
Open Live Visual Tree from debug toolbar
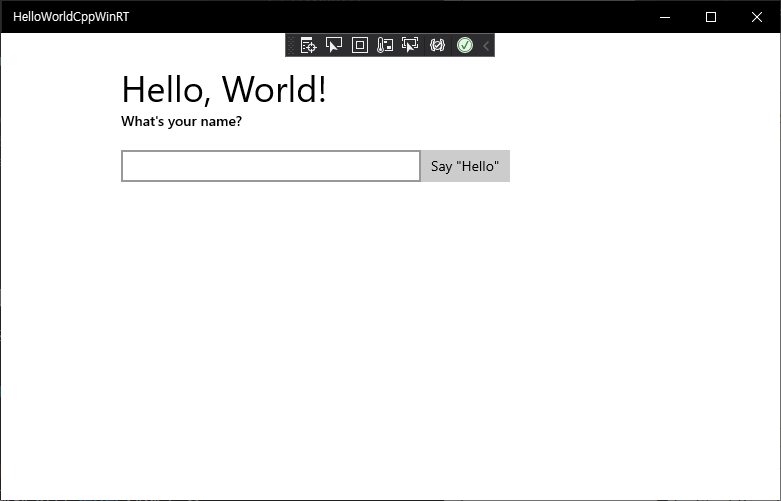point(308,45)
